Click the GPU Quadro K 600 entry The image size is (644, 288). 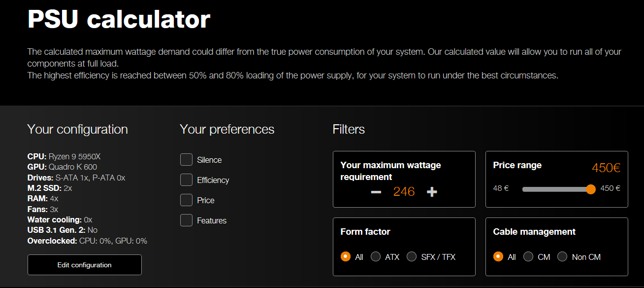pos(63,167)
